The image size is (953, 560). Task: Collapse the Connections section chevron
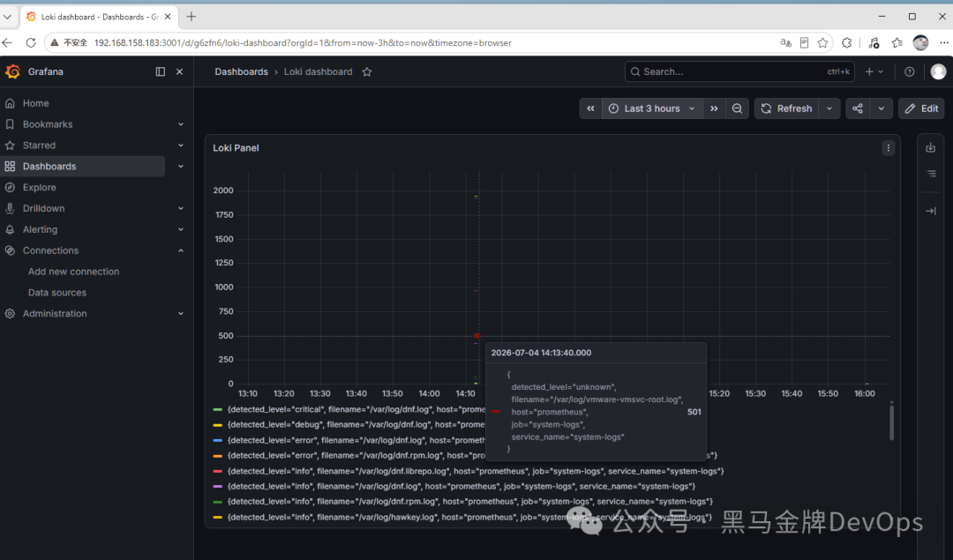(x=181, y=250)
